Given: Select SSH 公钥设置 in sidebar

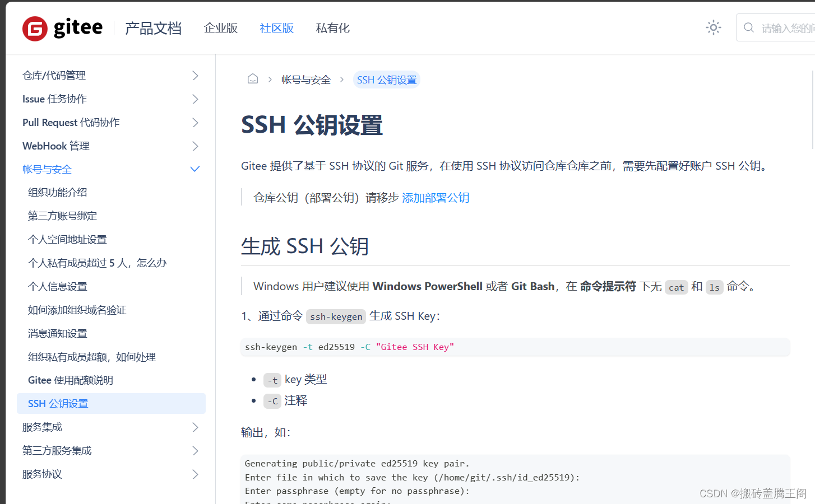Looking at the screenshot, I should pos(112,403).
